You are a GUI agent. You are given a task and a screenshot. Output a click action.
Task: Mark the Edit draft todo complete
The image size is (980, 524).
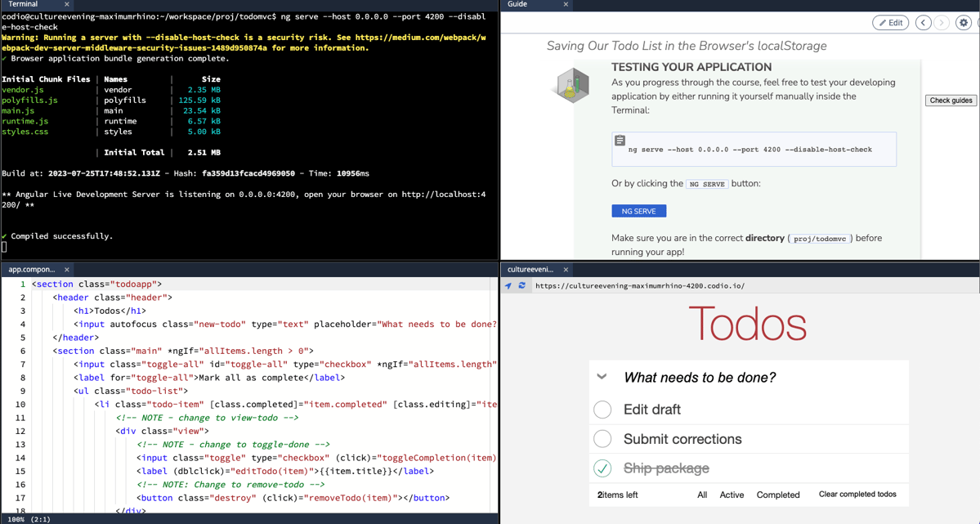602,410
